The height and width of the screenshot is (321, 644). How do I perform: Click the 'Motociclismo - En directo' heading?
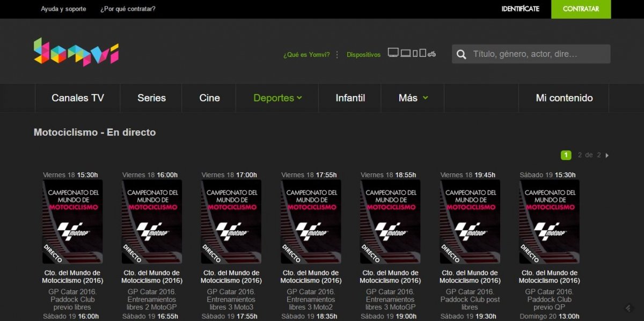(94, 132)
